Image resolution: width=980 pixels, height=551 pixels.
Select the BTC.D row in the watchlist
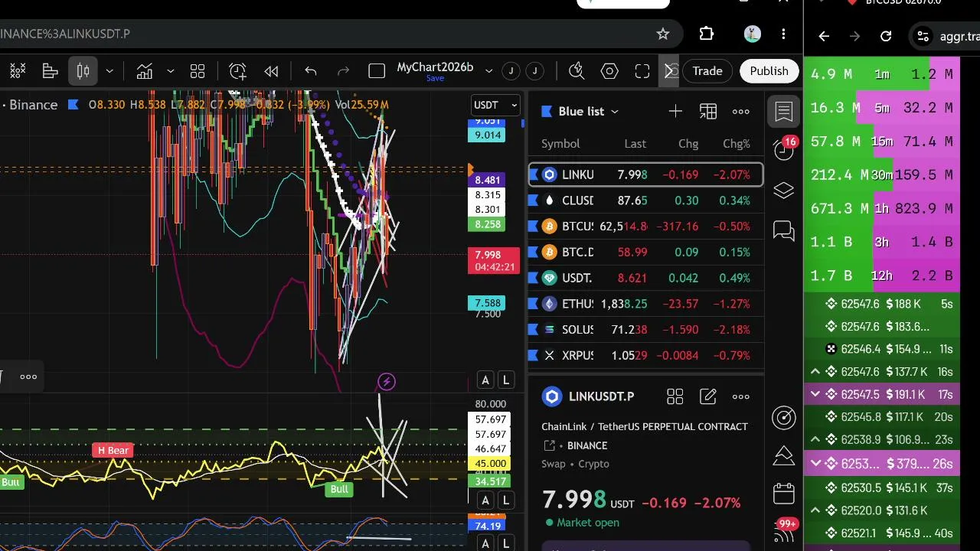point(646,252)
